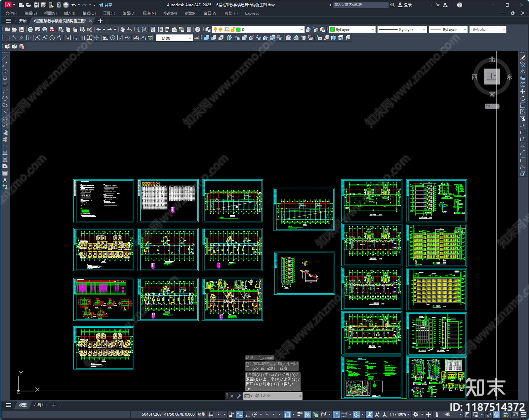Select the Linear dimension tool

click(7, 38)
